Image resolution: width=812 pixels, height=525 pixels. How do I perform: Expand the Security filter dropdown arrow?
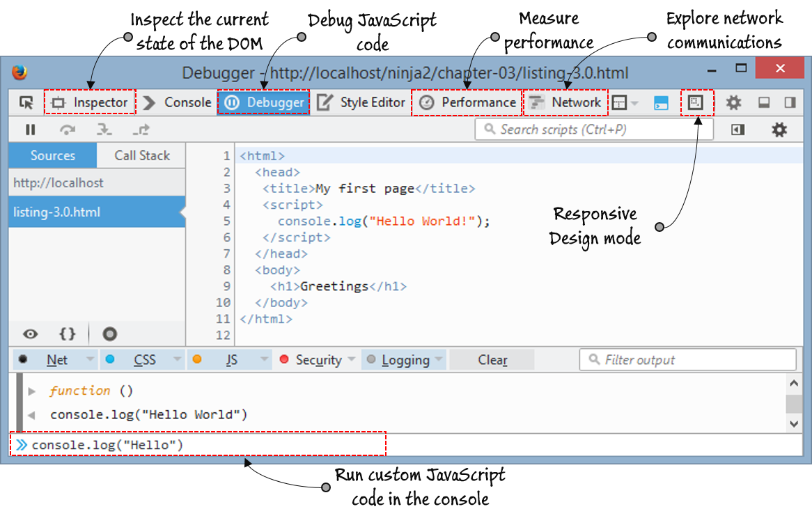(x=352, y=359)
